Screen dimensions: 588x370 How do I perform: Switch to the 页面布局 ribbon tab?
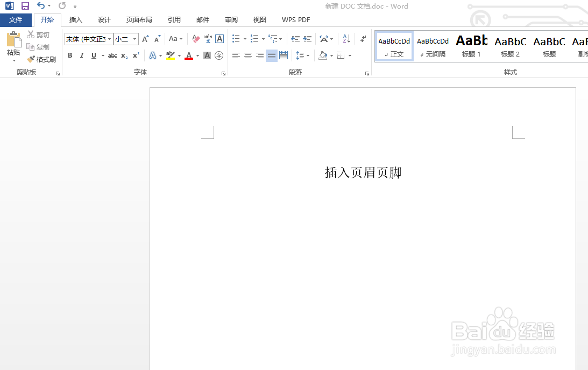tap(139, 20)
